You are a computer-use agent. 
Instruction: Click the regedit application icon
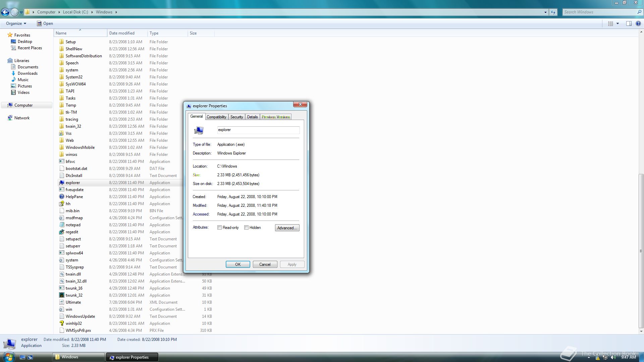(62, 232)
